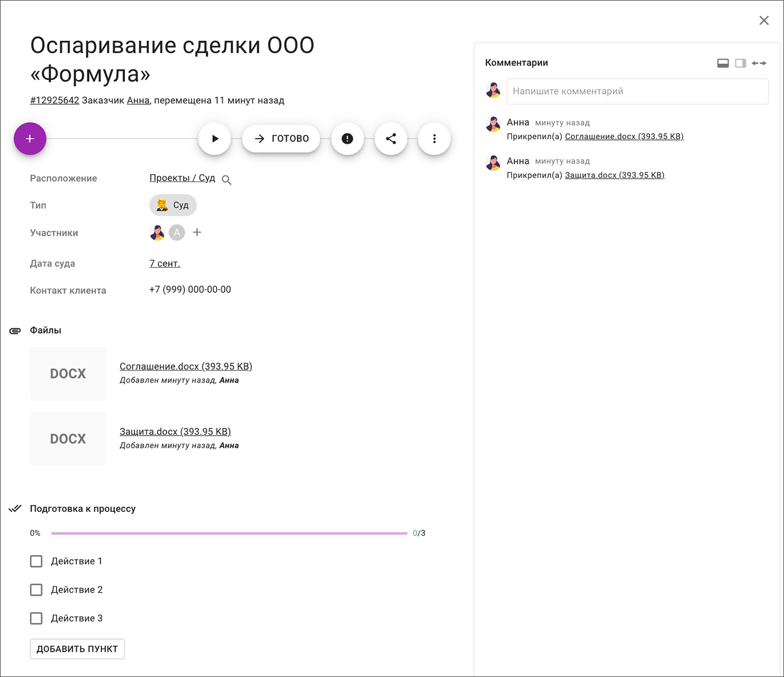
Task: Click the card title Оспаривание сделки
Action: click(x=172, y=59)
